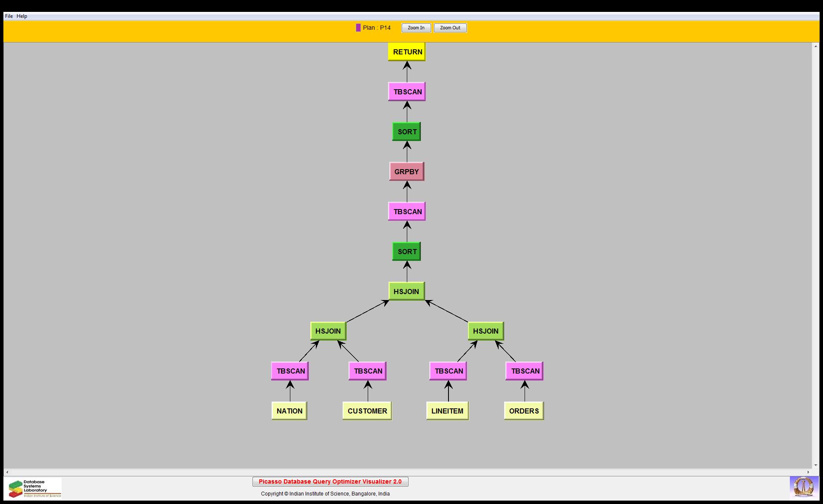Click the purple Plan P14 color swatch
The width and height of the screenshot is (823, 504).
click(358, 28)
